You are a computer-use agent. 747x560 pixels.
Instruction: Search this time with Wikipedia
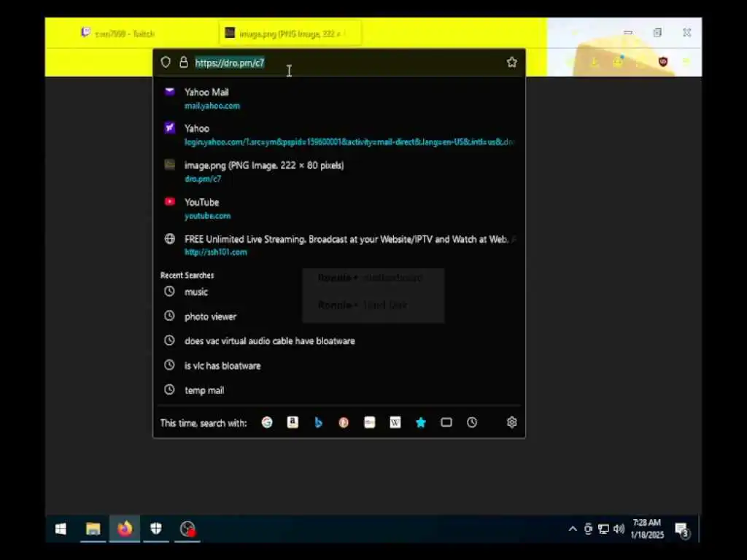[x=395, y=422]
